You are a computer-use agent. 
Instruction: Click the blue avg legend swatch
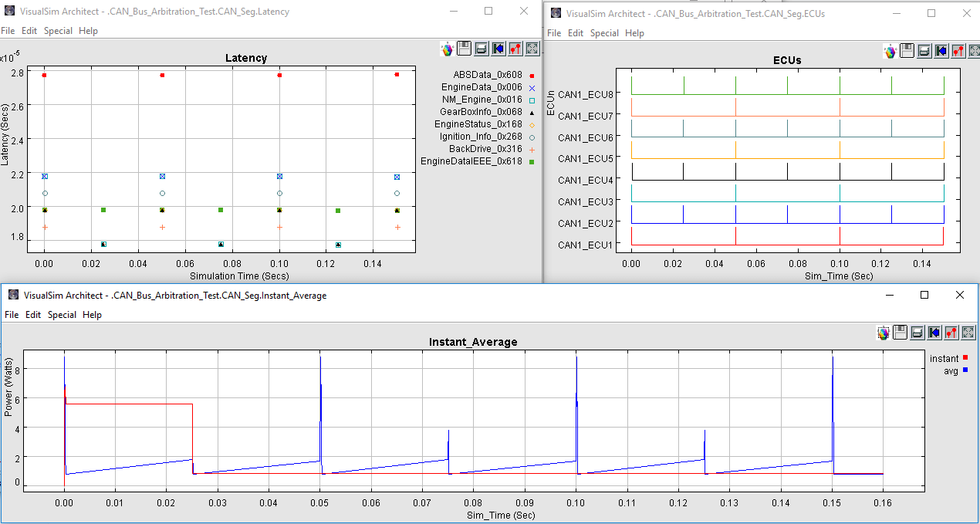click(965, 371)
